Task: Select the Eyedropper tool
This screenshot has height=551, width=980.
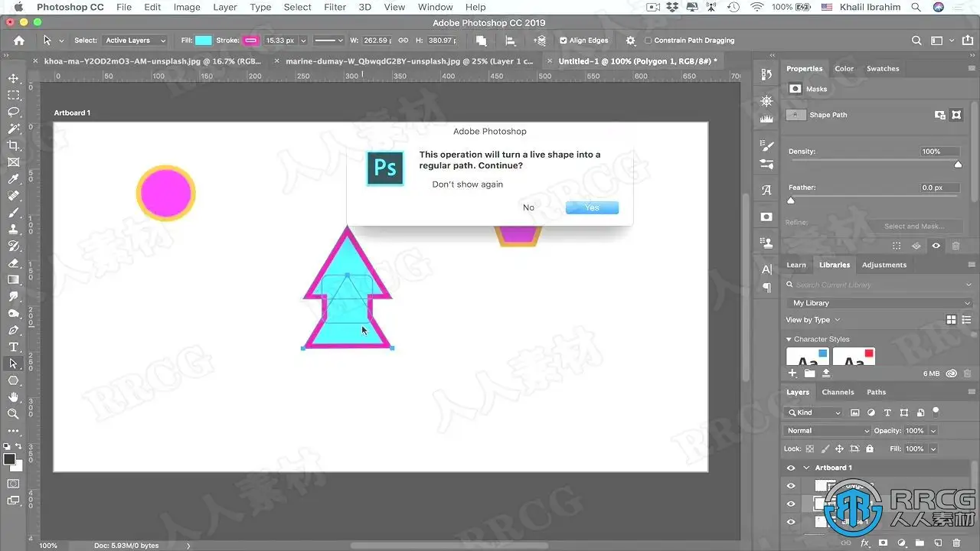Action: click(13, 179)
